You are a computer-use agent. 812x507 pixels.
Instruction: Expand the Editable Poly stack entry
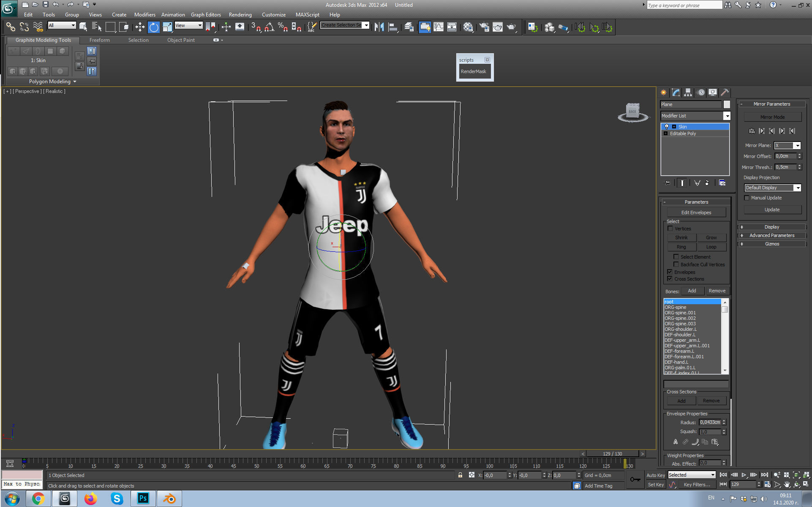point(666,134)
